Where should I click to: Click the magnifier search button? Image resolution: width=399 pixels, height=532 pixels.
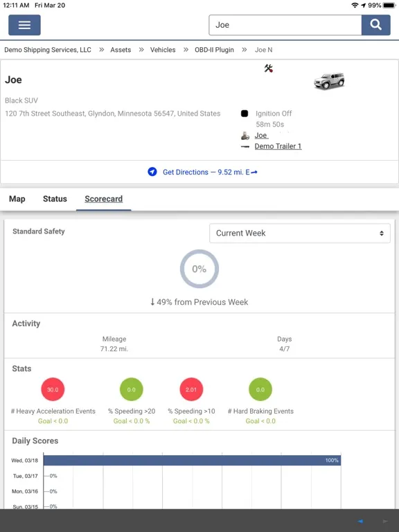376,25
